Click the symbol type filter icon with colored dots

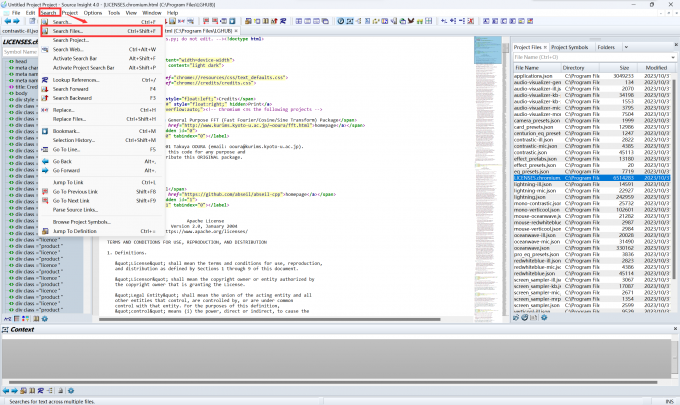25,319
